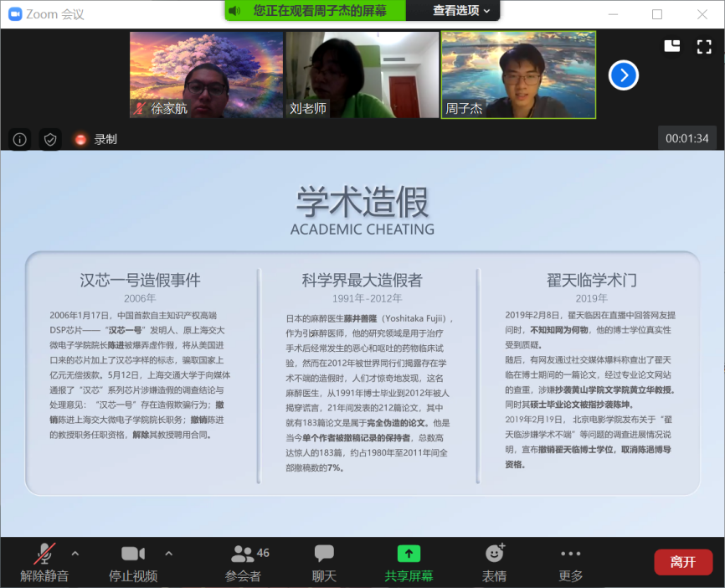This screenshot has width=725, height=588.
Task: Click the red 离开 leave button
Action: pos(682,562)
